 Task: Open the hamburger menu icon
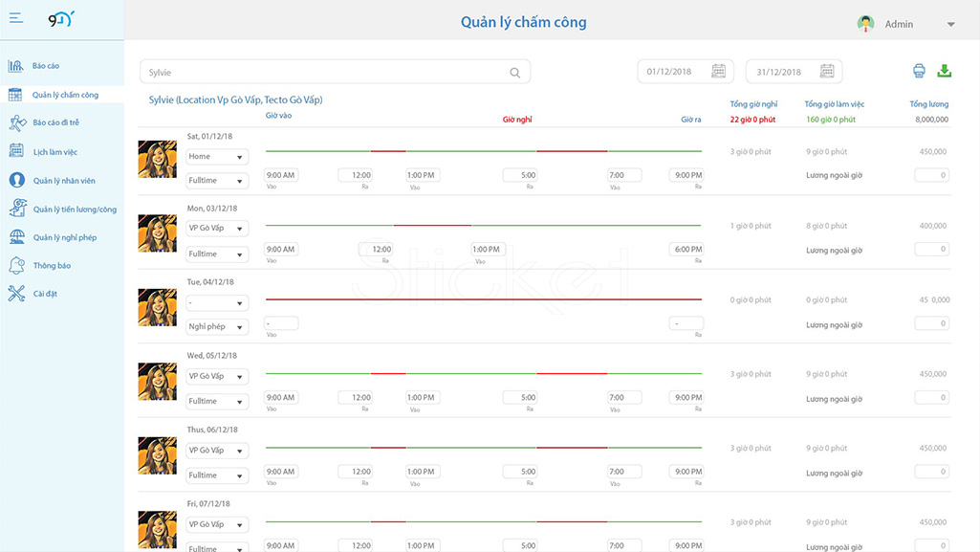16,18
